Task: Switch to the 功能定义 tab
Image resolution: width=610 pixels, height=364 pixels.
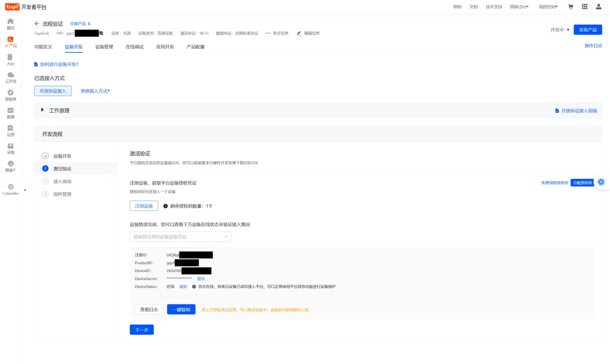Action: click(x=43, y=47)
